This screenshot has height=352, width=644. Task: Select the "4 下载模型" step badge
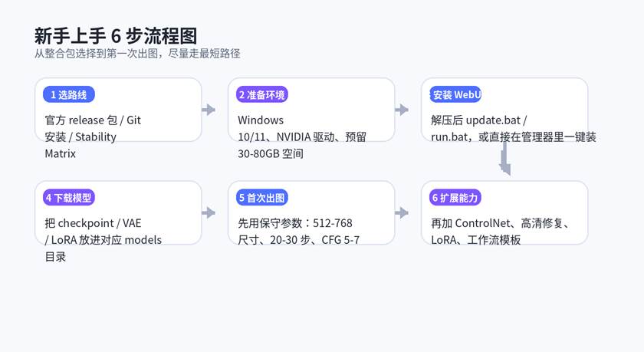[x=69, y=198]
